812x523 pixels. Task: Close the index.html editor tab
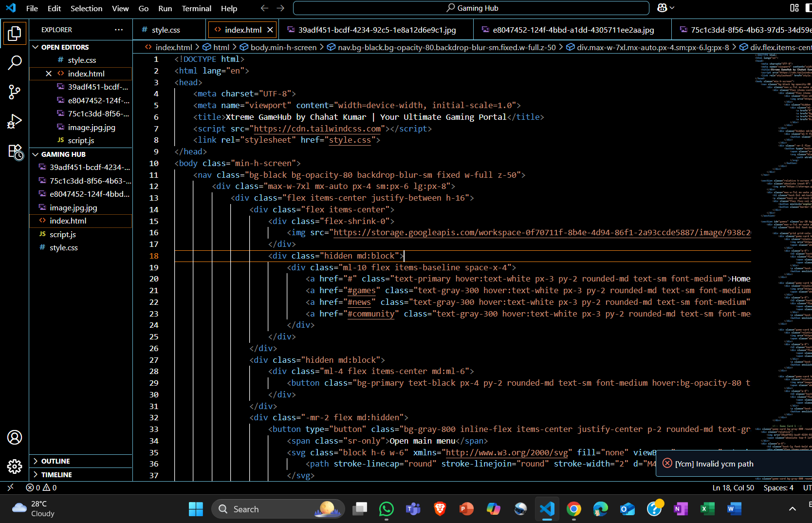(x=270, y=30)
